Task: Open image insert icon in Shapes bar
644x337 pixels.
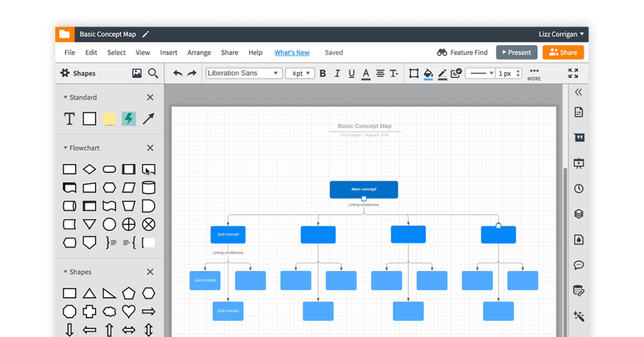Action: click(136, 74)
